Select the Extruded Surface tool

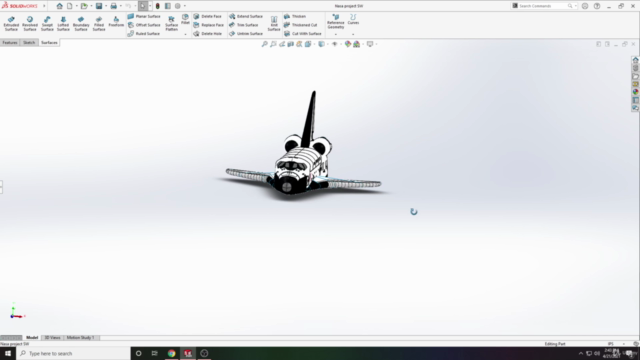pos(11,24)
